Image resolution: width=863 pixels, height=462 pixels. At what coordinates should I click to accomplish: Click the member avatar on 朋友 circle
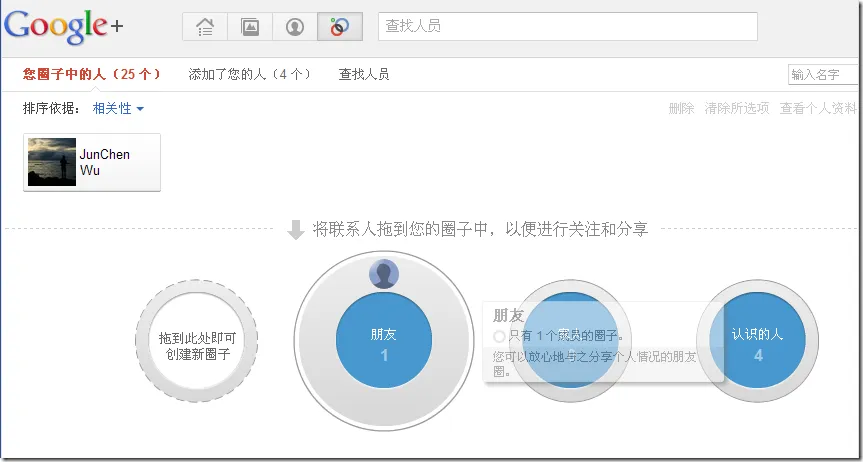[x=384, y=274]
